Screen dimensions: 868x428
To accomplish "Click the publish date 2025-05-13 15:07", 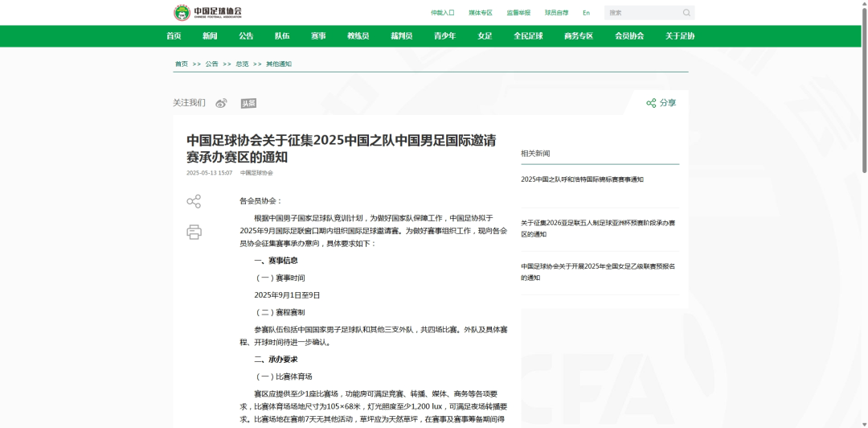I will [209, 173].
